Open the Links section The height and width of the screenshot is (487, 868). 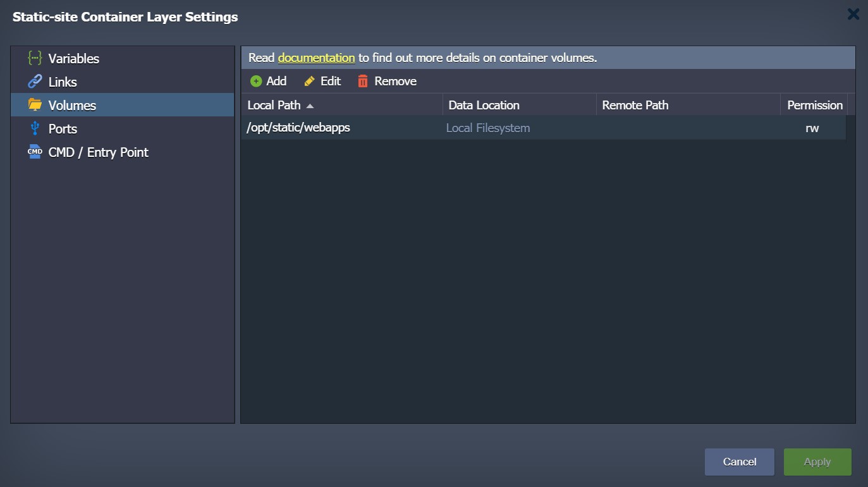pos(63,82)
